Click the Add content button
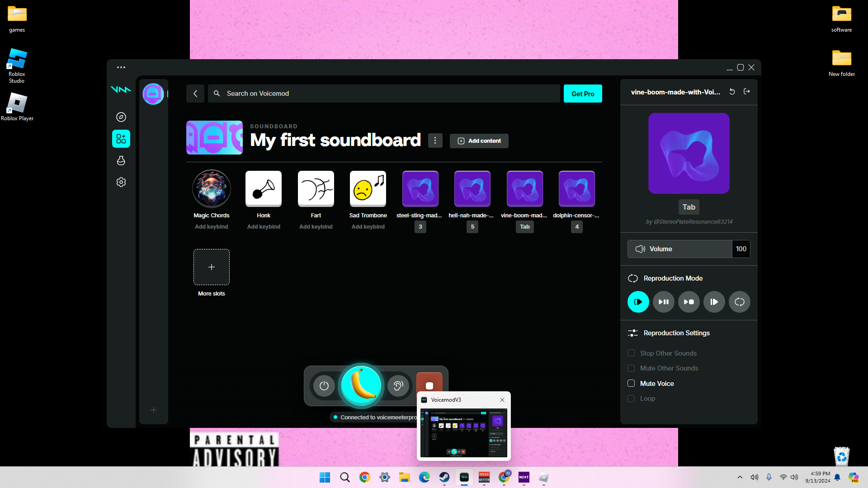Screen dimensions: 868x488 479,141
